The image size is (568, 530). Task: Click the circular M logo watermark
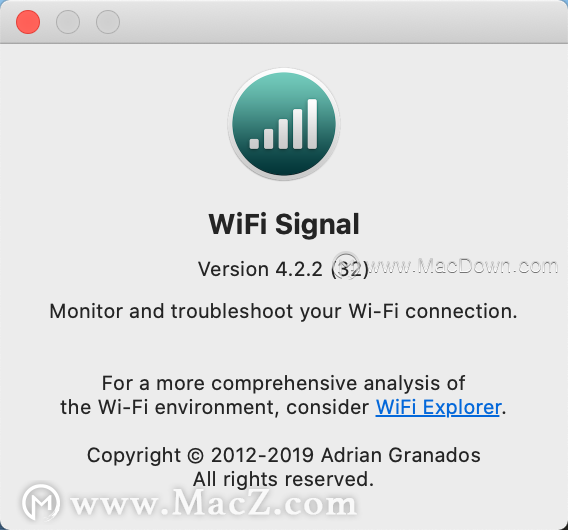click(x=41, y=502)
